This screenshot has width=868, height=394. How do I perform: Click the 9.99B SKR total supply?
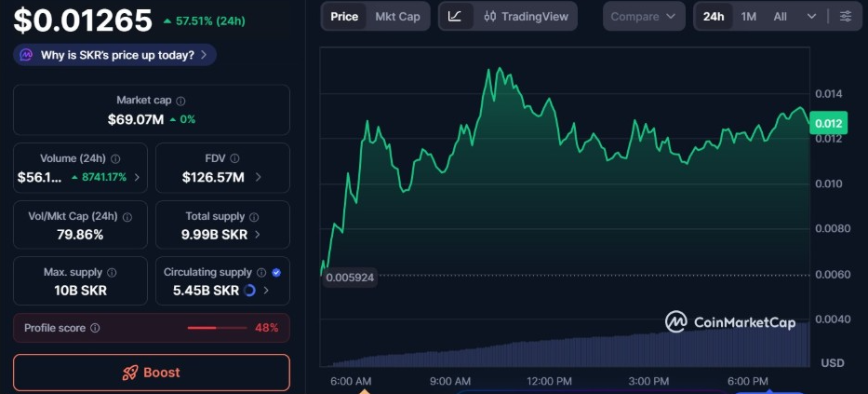214,235
